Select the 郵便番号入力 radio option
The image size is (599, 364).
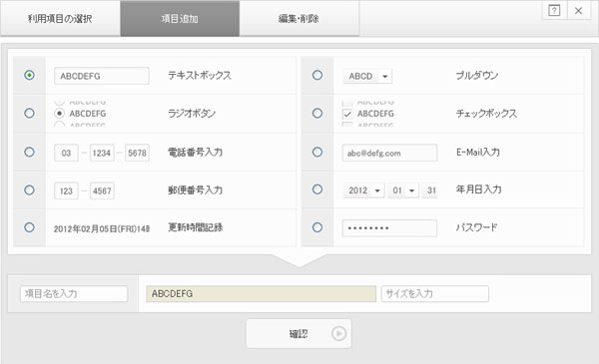click(x=29, y=190)
